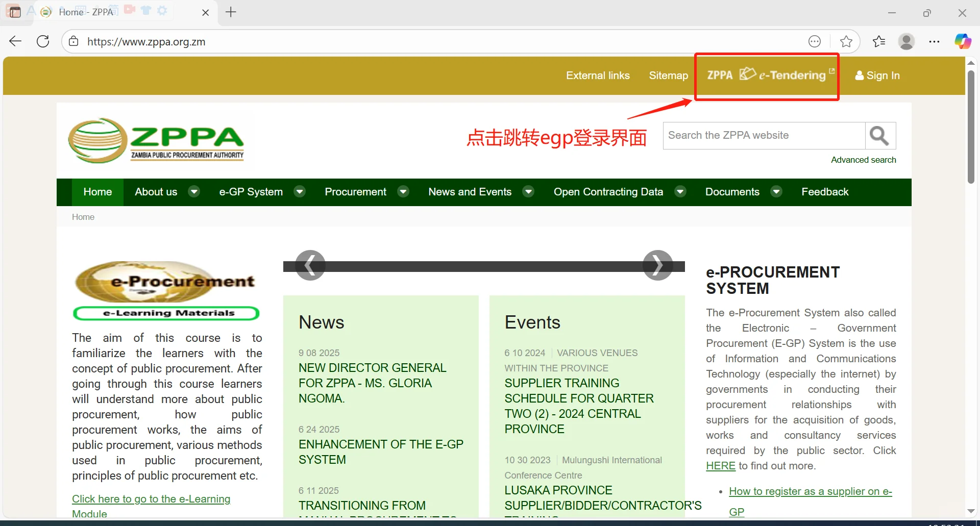Open Open Contracting Data menu
The height and width of the screenshot is (526, 980).
(x=608, y=192)
